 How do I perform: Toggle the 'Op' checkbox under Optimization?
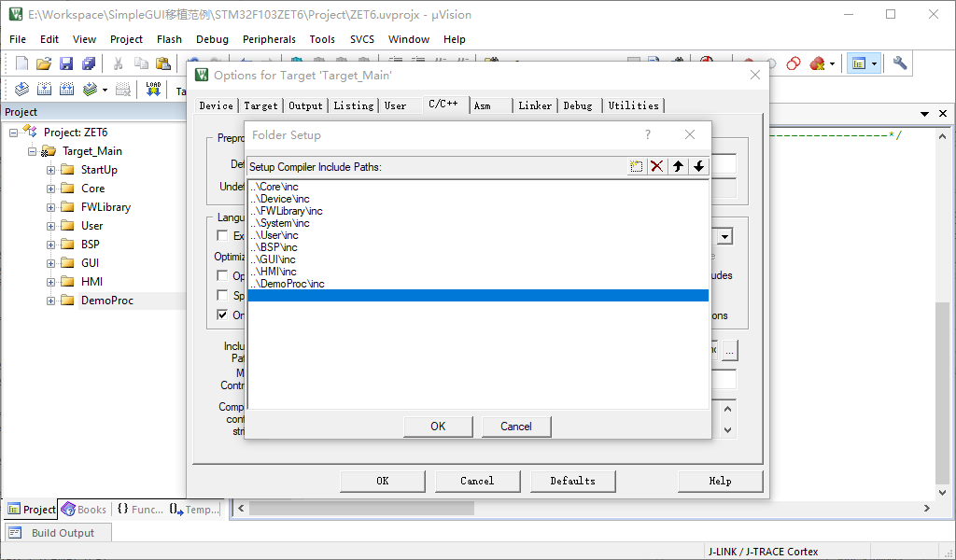pos(222,275)
